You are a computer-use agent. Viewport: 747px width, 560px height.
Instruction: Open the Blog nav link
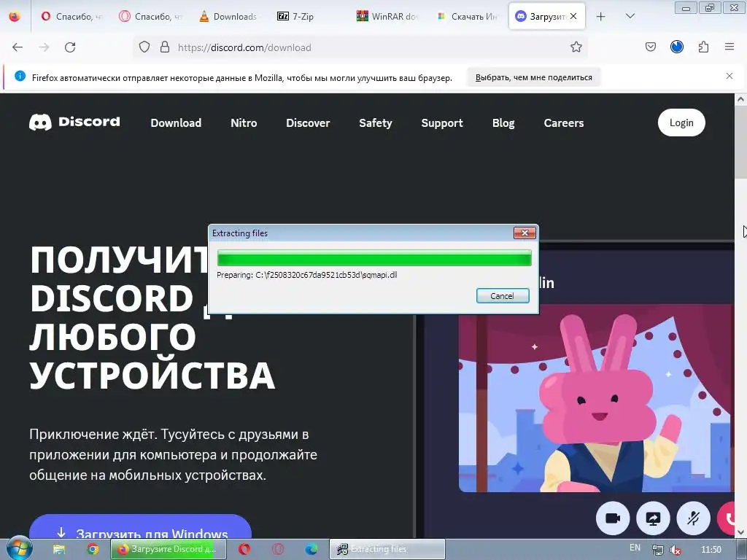[503, 122]
